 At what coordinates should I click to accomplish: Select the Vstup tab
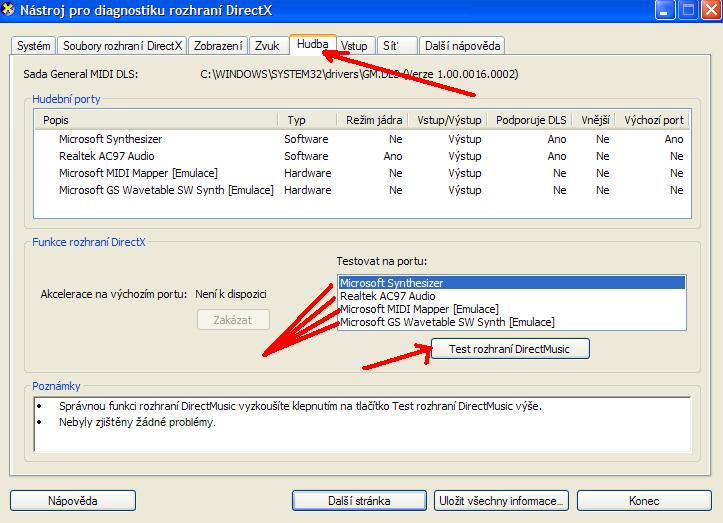[354, 46]
